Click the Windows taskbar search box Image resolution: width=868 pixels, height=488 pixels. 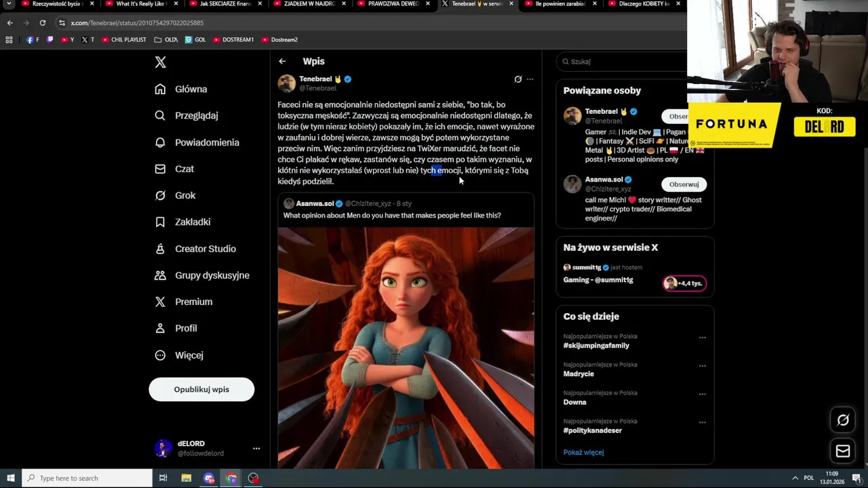pos(87,478)
